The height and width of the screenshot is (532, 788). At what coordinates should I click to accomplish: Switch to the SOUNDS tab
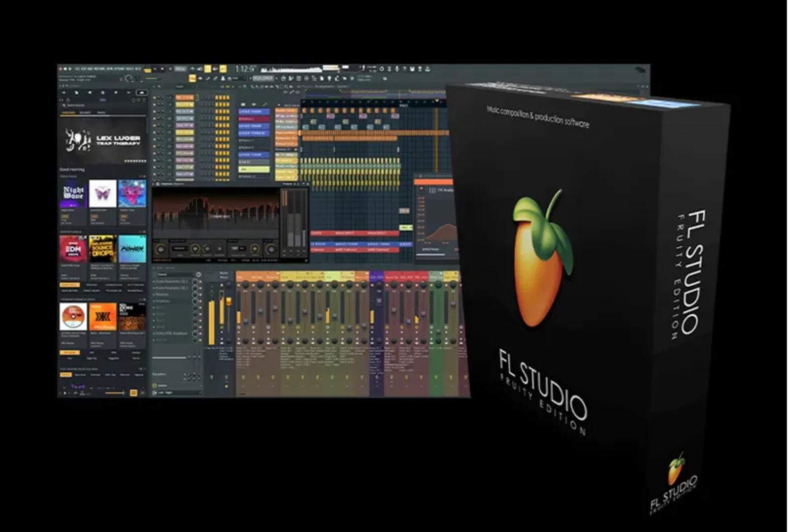(85, 112)
